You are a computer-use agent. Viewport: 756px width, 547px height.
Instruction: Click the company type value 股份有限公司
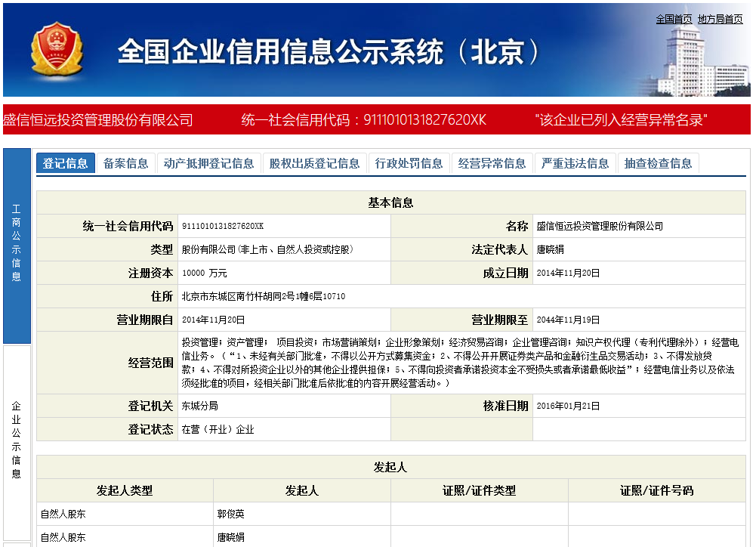pyautogui.click(x=267, y=249)
